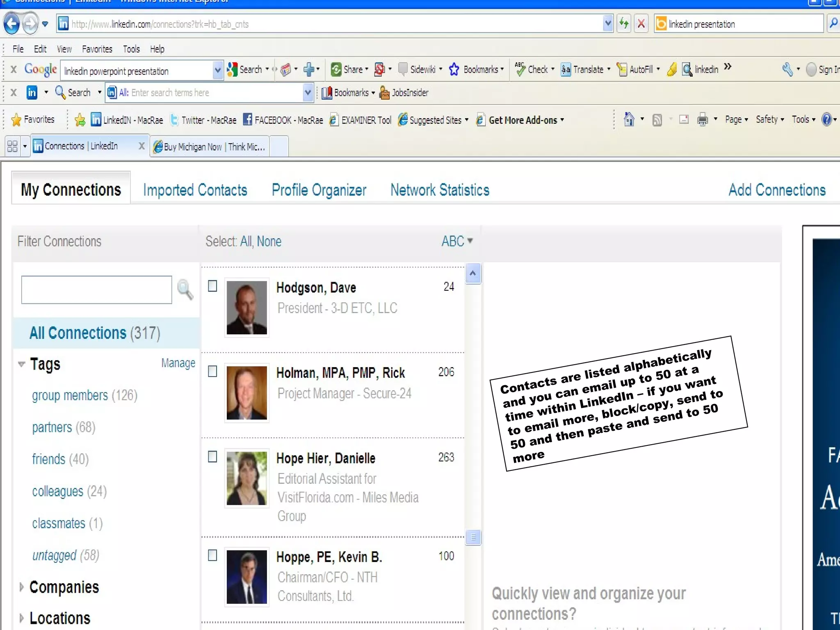
Task: Click the Add to Favorites Bar icon
Action: (80, 120)
